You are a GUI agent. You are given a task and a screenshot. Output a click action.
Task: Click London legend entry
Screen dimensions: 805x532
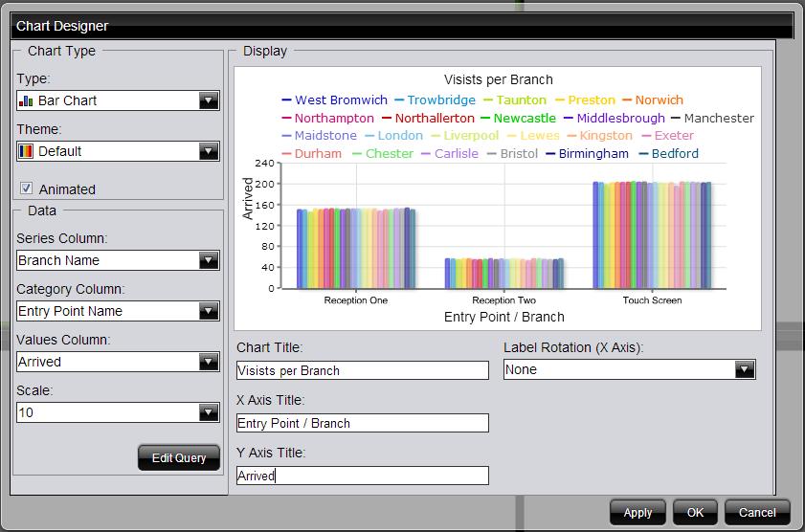[x=393, y=136]
